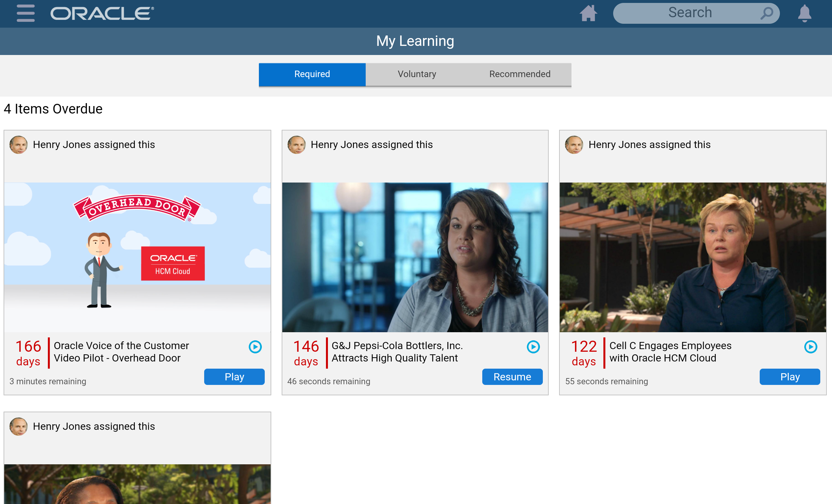Click Henry Jones avatar on the fourth overdue card

point(19,427)
